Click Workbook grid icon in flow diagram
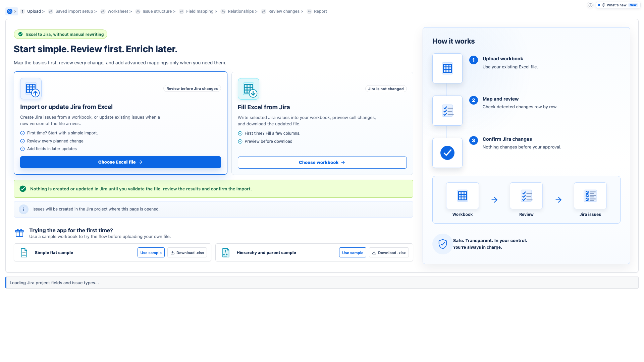Image resolution: width=644 pixels, height=362 pixels. [x=463, y=196]
